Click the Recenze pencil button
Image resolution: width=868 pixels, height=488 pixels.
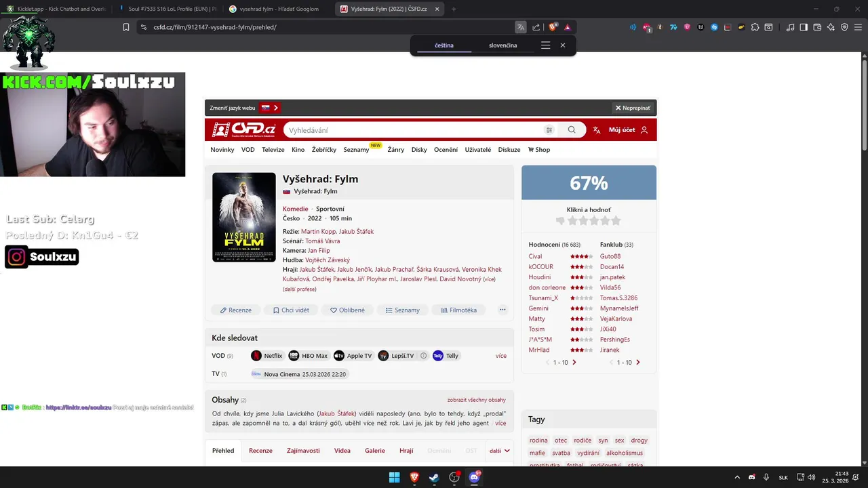[236, 310]
